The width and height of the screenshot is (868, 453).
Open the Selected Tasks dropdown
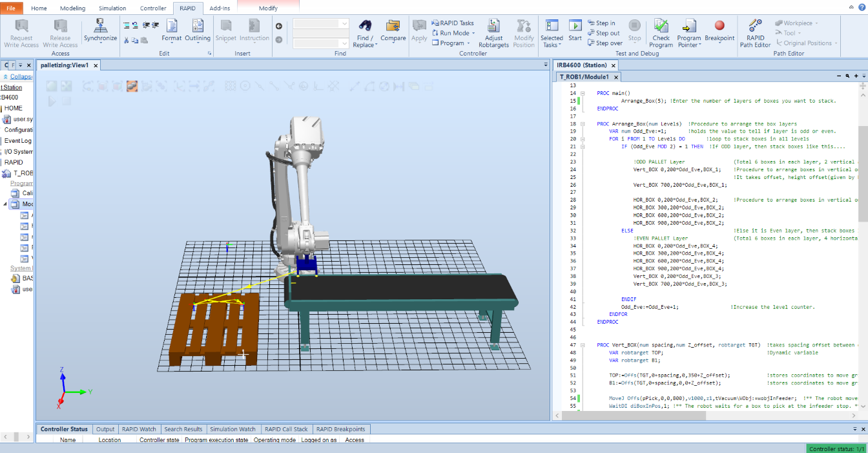pyautogui.click(x=552, y=33)
